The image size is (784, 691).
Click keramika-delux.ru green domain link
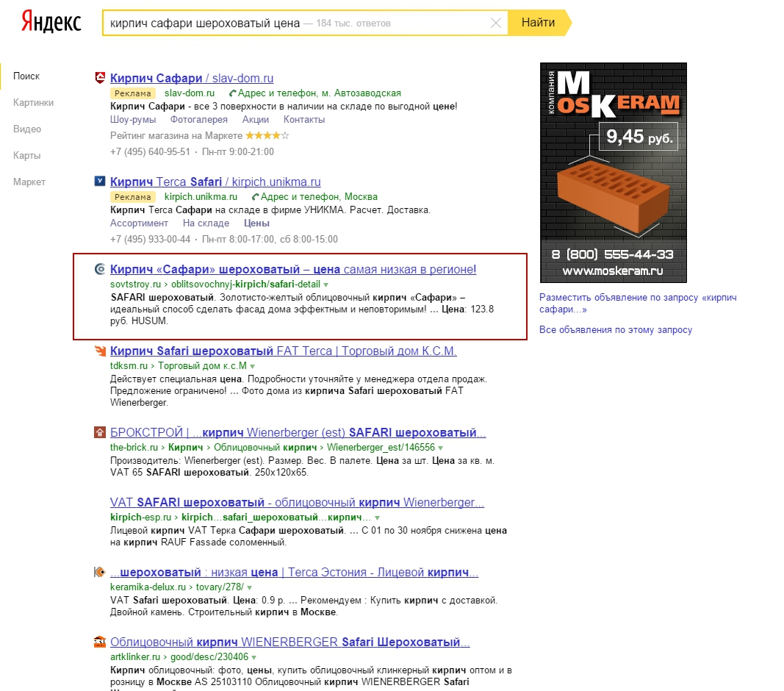[x=148, y=587]
